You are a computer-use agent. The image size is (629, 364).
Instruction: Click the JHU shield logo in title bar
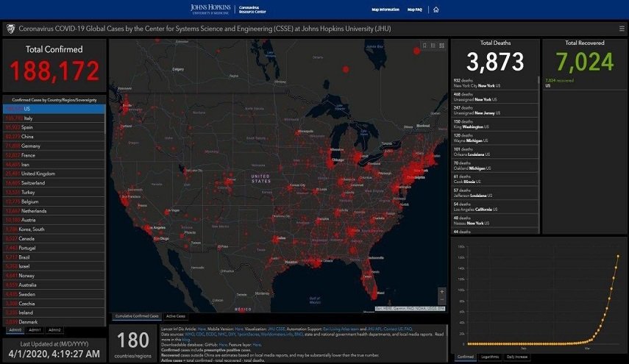tap(11, 29)
